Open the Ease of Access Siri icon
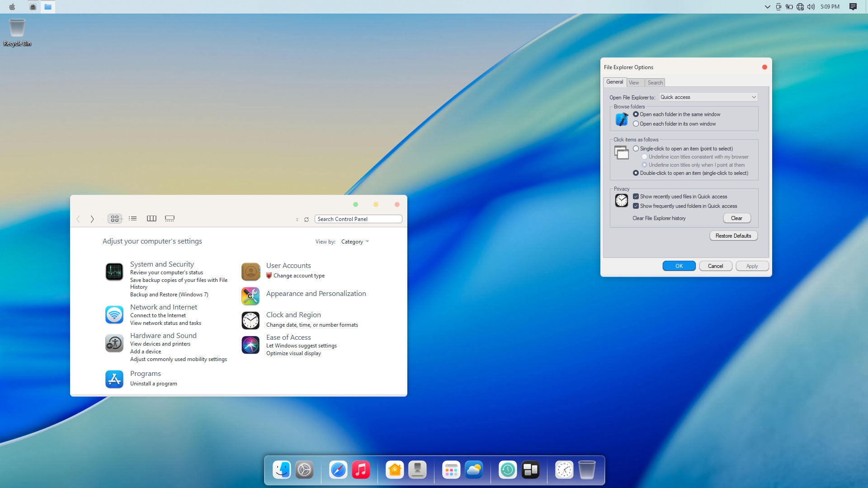Screen dimensions: 868x488 coord(250,345)
